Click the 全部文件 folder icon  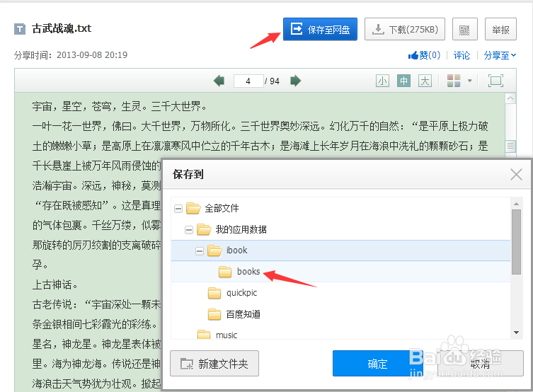[x=193, y=208]
